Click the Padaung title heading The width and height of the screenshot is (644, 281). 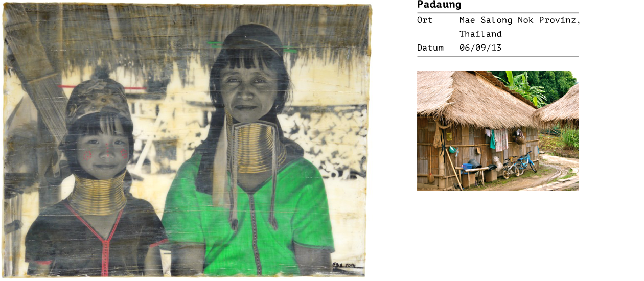pyautogui.click(x=432, y=5)
